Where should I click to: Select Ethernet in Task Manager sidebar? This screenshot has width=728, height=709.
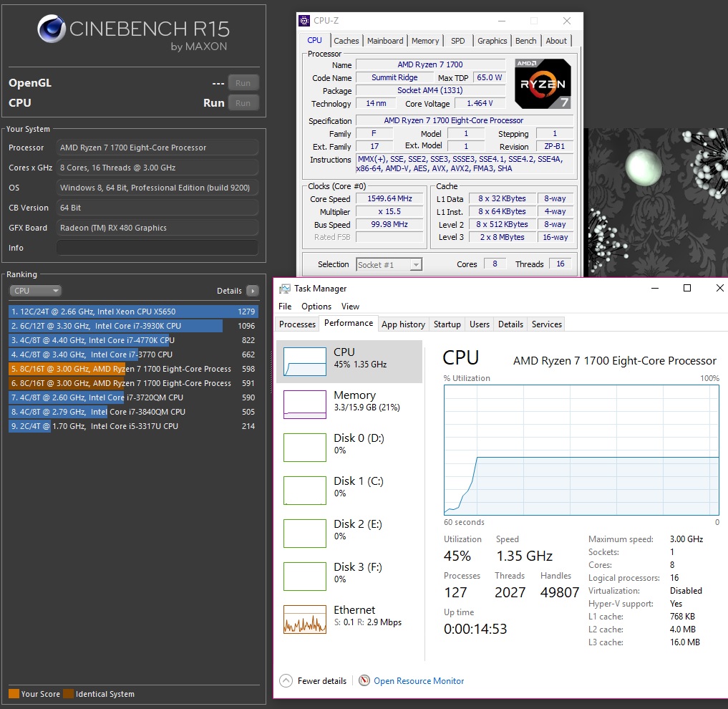pyautogui.click(x=349, y=619)
